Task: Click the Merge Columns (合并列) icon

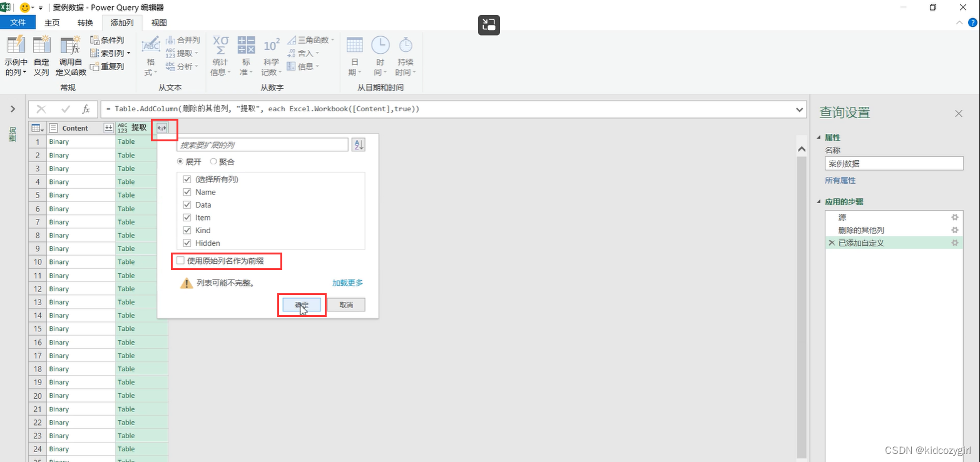Action: pyautogui.click(x=170, y=40)
